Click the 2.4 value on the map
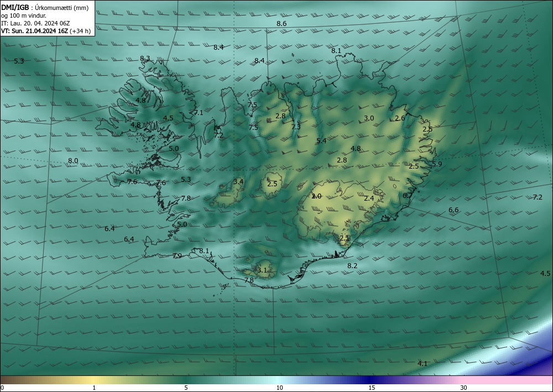Image resolution: width=553 pixels, height=392 pixels. (x=369, y=198)
